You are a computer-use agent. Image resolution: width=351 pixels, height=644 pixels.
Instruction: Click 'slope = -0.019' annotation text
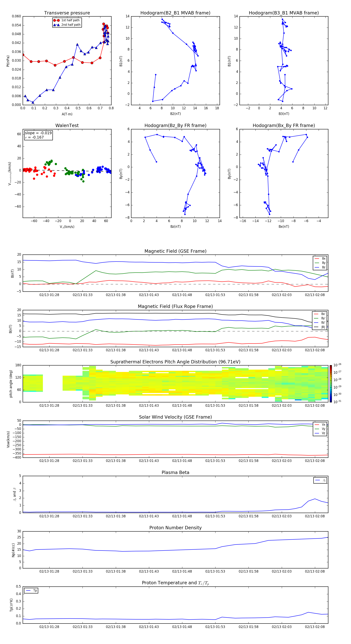pyautogui.click(x=38, y=133)
